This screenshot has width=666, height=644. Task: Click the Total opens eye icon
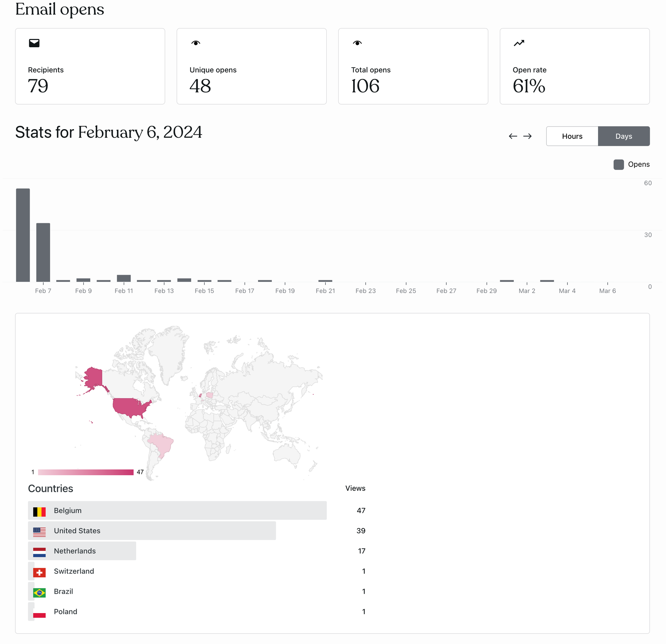[x=357, y=43]
